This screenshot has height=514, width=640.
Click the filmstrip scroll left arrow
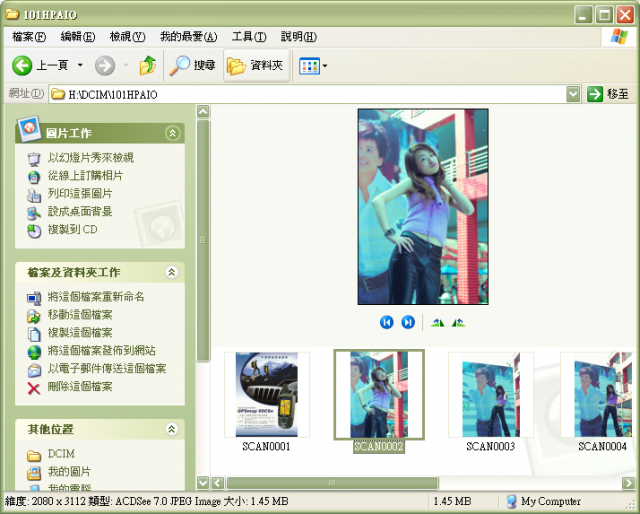pyautogui.click(x=218, y=483)
